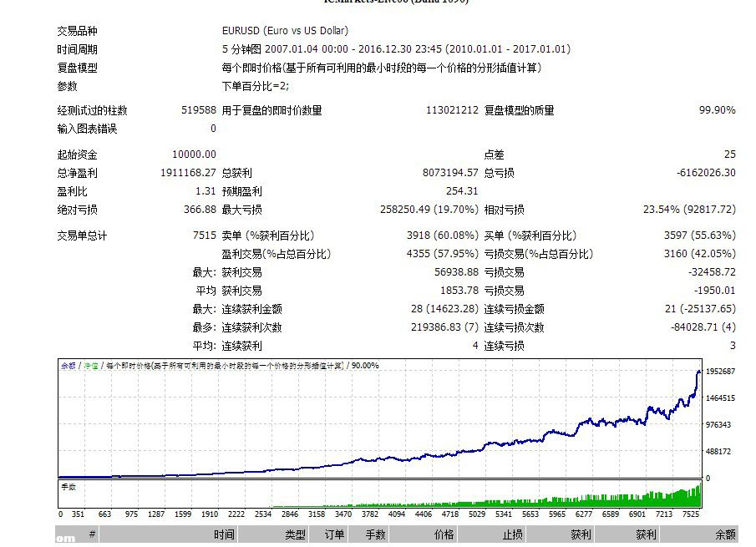Select the y-axis label 1464515
The height and width of the screenshot is (547, 756).
click(720, 398)
